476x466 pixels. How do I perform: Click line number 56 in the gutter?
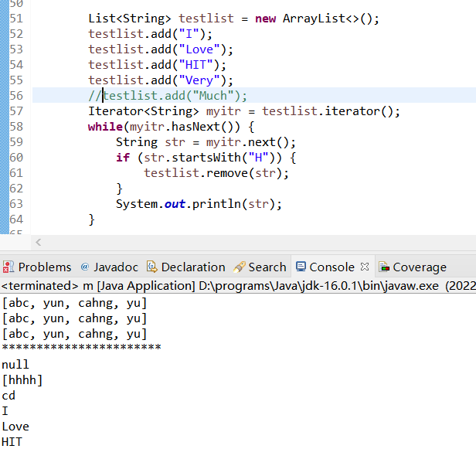tap(16, 96)
